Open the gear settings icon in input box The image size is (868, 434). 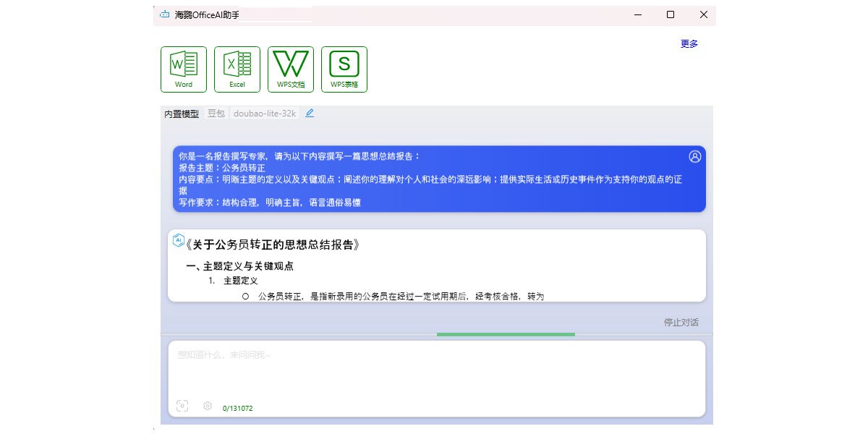point(208,406)
